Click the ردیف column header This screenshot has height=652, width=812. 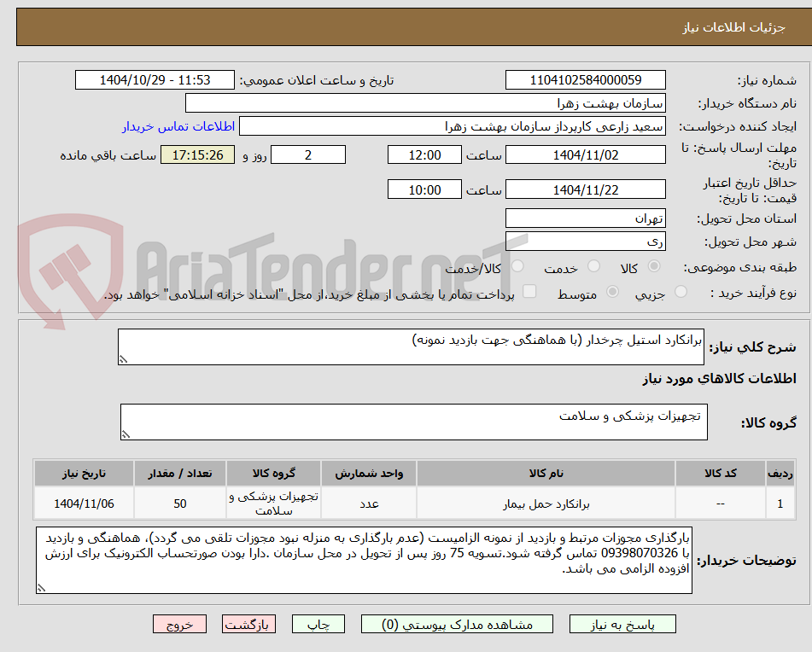(x=780, y=474)
